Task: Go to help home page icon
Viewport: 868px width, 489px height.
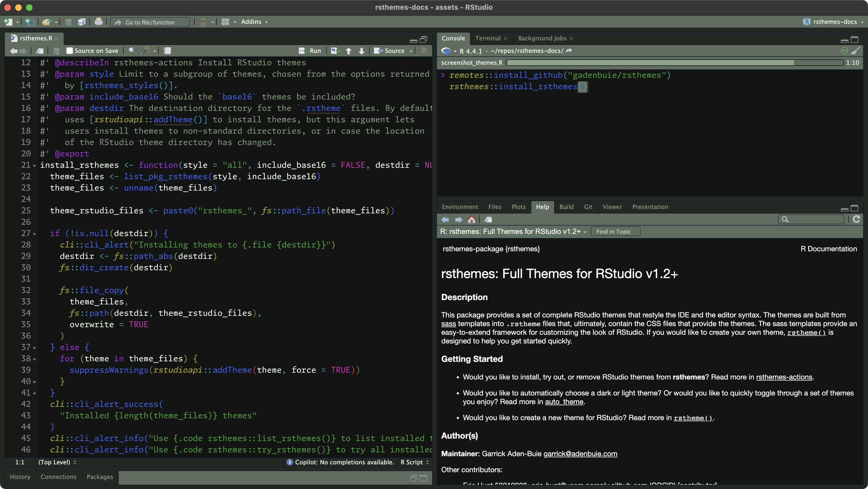Action: (471, 220)
